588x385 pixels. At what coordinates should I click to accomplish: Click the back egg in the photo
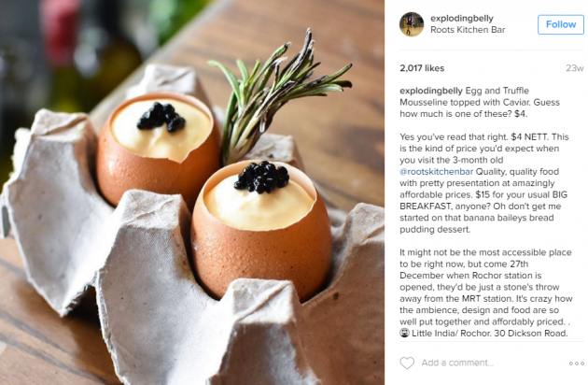pyautogui.click(x=158, y=149)
